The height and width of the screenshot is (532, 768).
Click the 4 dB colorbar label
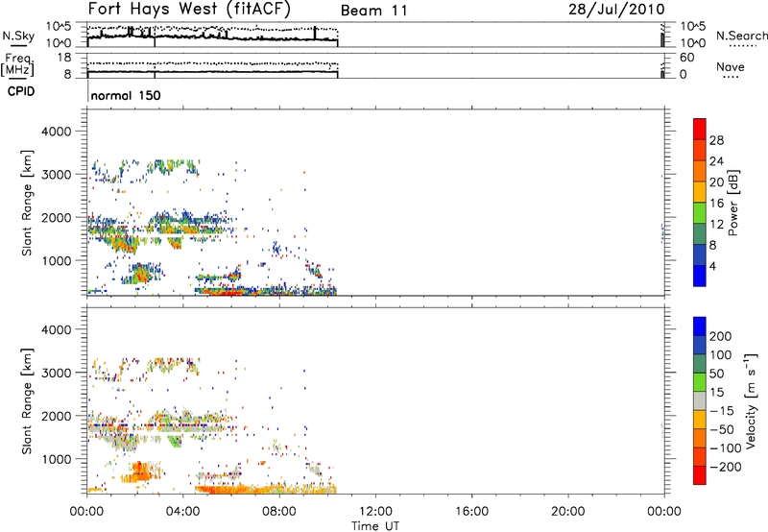tap(712, 267)
